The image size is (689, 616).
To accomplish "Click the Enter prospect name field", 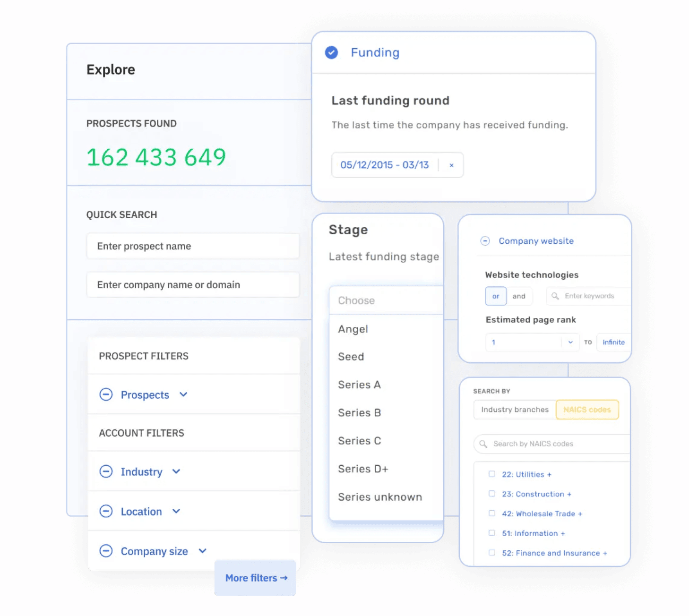I will [x=193, y=246].
